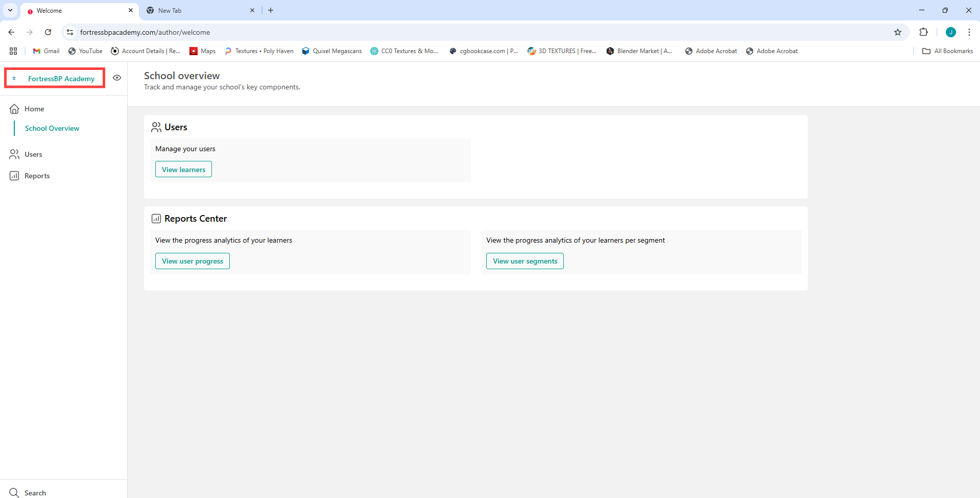Click the Search icon at sidebar bottom

coord(14,492)
